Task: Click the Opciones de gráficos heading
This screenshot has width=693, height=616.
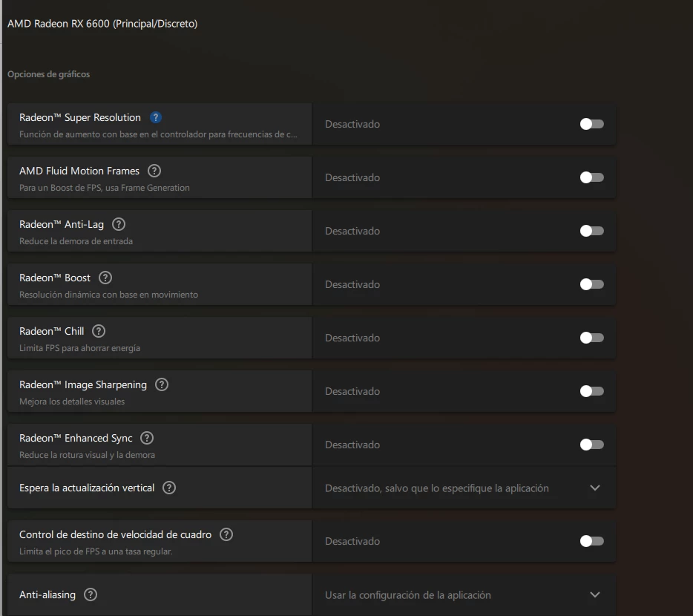Action: click(x=49, y=74)
